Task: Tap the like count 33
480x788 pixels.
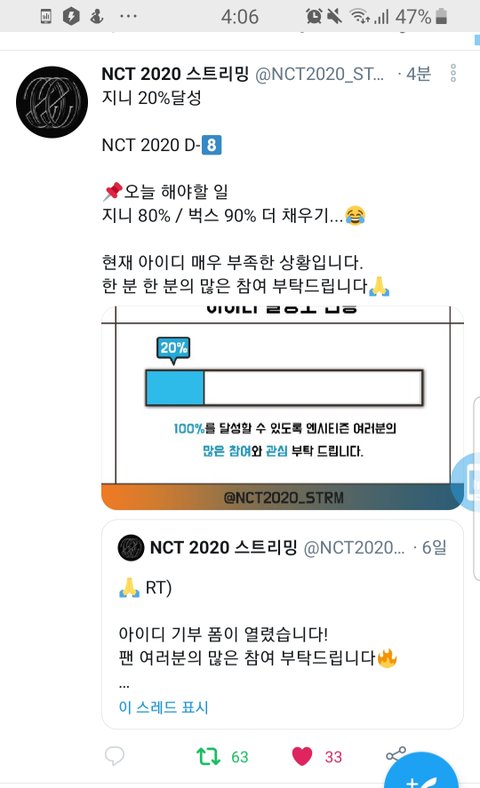Action: [333, 757]
